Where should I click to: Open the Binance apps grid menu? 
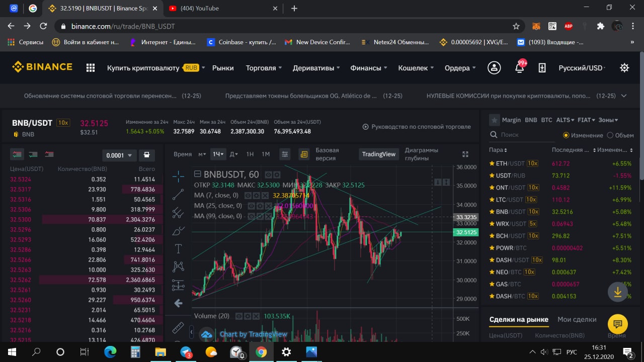pos(91,68)
